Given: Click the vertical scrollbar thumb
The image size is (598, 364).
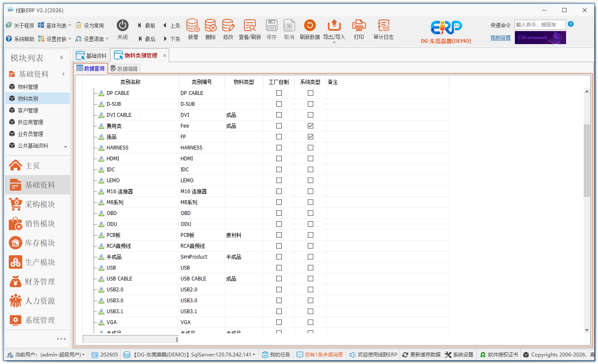Looking at the screenshot, I should coord(587,160).
